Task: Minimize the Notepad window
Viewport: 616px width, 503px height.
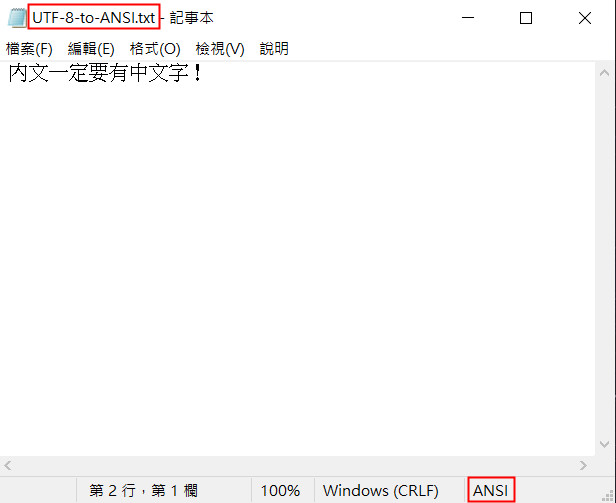Action: (468, 18)
